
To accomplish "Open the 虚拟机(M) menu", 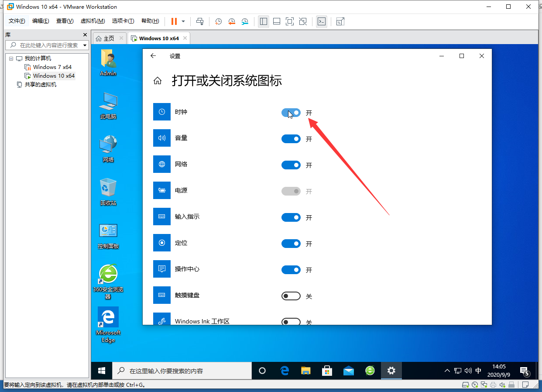I will (x=93, y=21).
